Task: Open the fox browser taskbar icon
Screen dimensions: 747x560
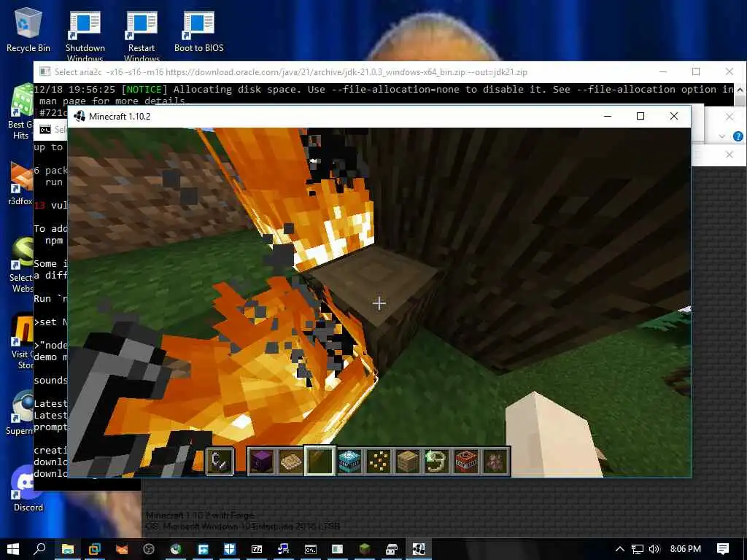Action: (122, 549)
